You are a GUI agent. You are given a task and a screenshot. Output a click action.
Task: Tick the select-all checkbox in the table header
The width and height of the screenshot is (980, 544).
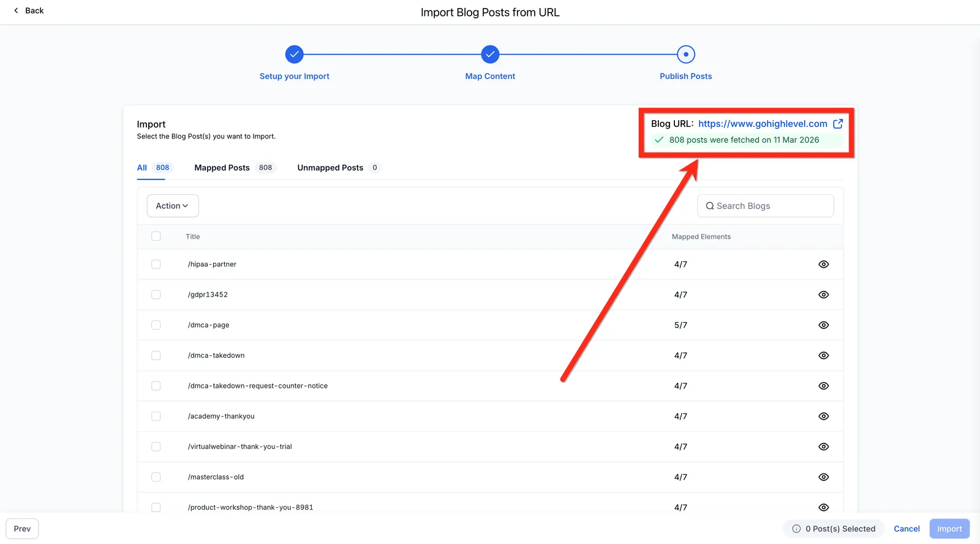click(156, 236)
